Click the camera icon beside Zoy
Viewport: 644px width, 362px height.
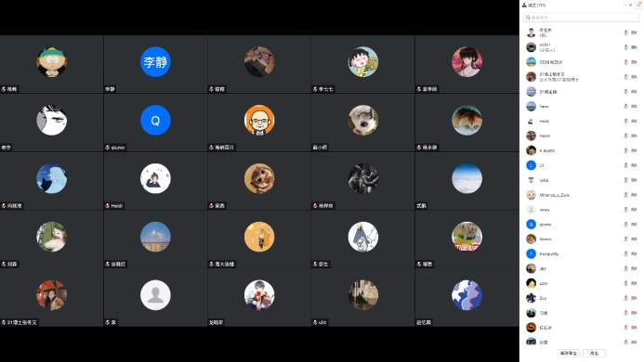[634, 298]
